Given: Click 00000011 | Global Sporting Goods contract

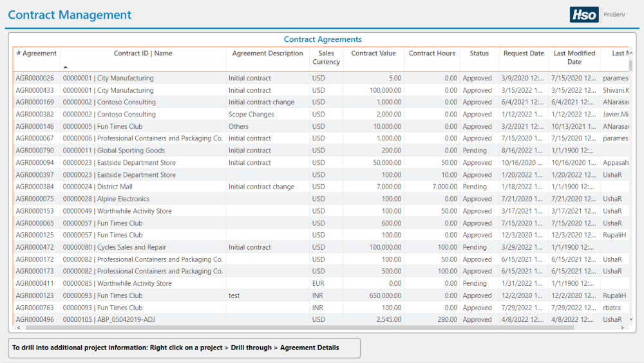Looking at the screenshot, I should [x=114, y=151].
